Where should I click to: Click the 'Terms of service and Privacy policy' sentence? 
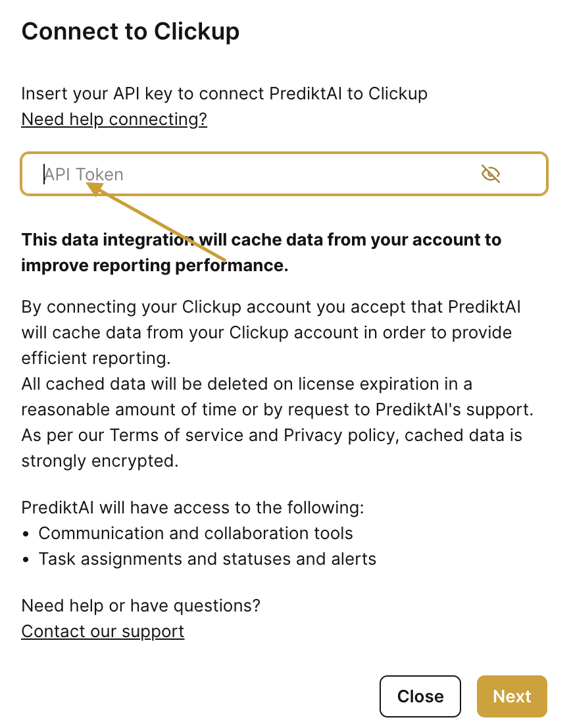271,435
